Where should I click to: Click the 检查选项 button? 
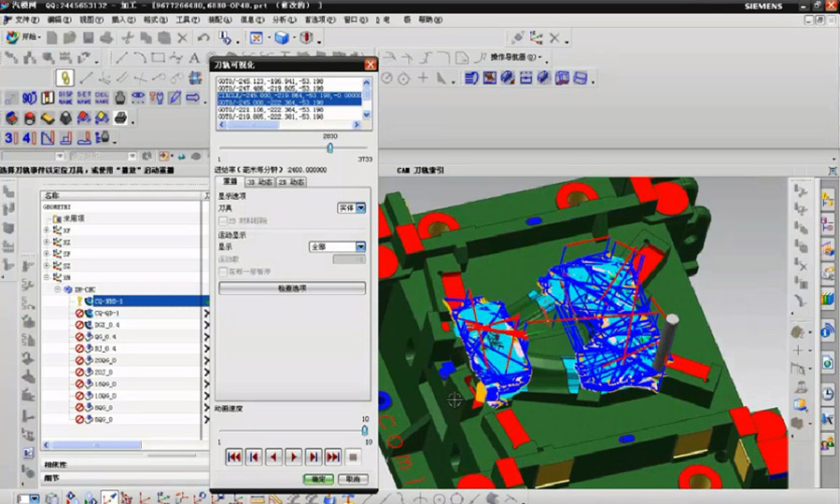coord(292,288)
